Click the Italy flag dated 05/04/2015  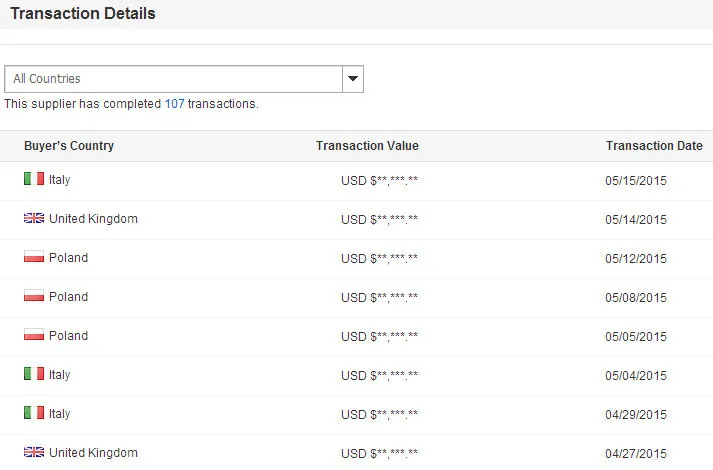(x=34, y=375)
